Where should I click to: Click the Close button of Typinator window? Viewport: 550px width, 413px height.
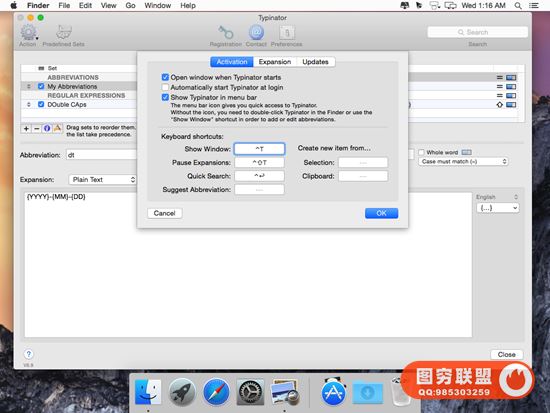[507, 354]
